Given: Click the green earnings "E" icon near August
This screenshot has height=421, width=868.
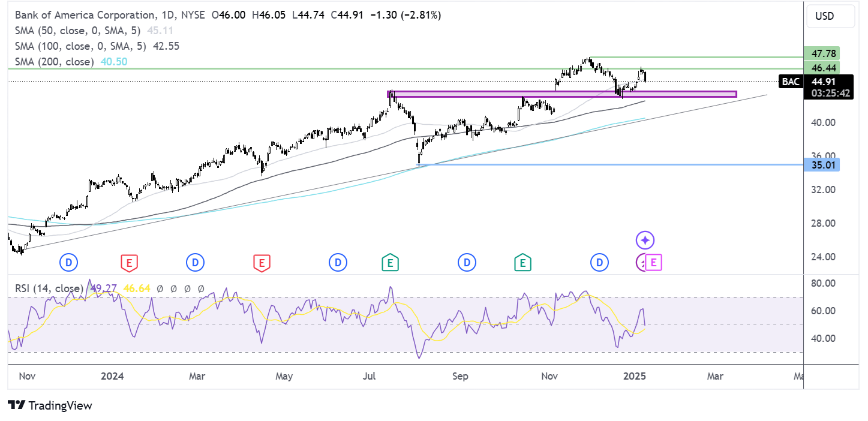Looking at the screenshot, I should [x=391, y=262].
